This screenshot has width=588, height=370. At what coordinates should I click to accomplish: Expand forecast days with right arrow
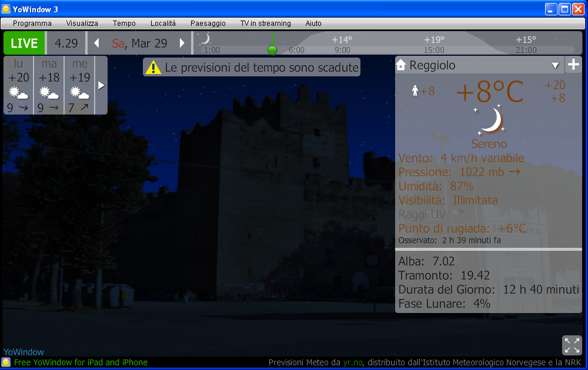point(101,85)
